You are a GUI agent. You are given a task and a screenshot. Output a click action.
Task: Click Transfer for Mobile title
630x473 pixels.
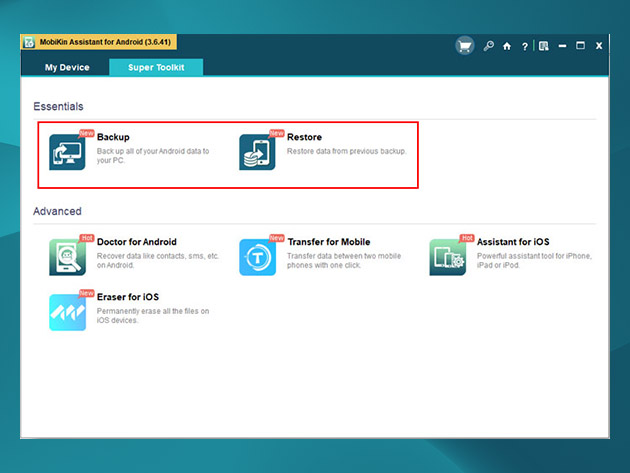(329, 242)
